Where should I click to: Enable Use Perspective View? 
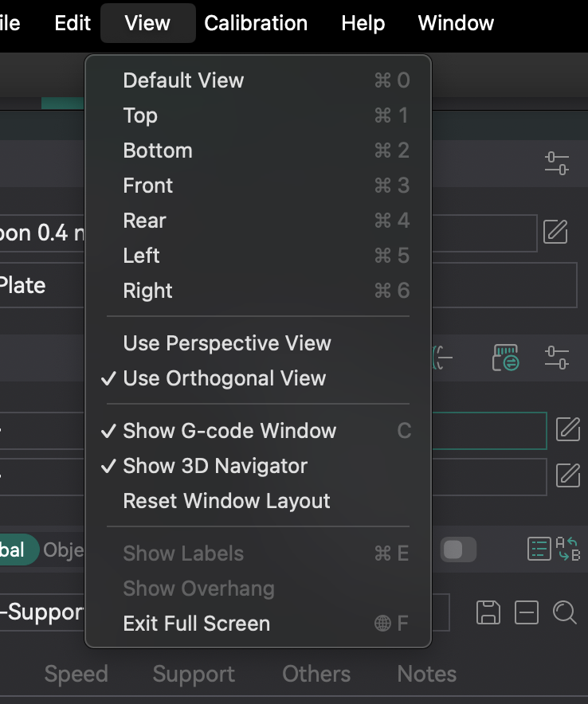227,343
